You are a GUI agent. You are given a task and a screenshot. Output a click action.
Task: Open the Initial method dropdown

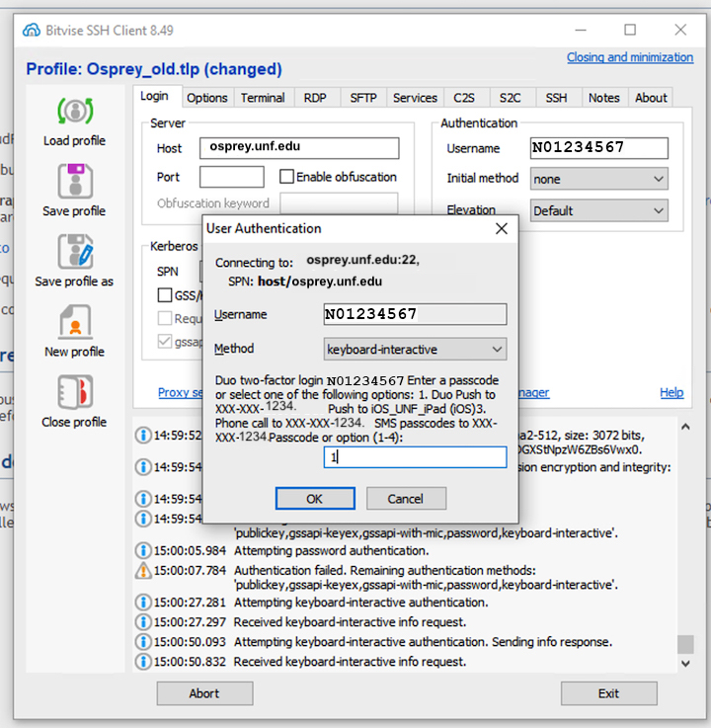point(599,179)
